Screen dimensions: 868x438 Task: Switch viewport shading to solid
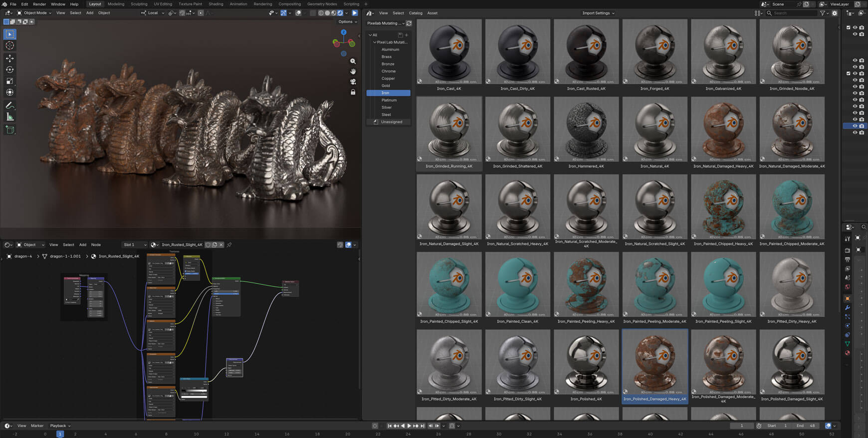pyautogui.click(x=327, y=13)
